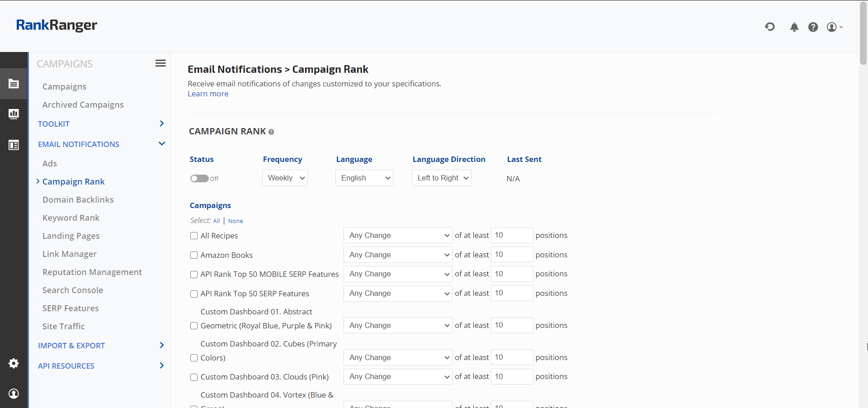Open the chart dashboard icon in left rail
The height and width of the screenshot is (408, 868).
[x=14, y=114]
